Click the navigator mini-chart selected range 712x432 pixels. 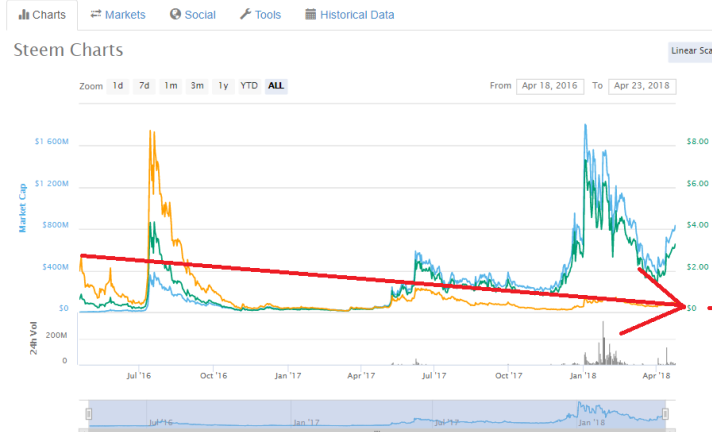pyautogui.click(x=377, y=414)
